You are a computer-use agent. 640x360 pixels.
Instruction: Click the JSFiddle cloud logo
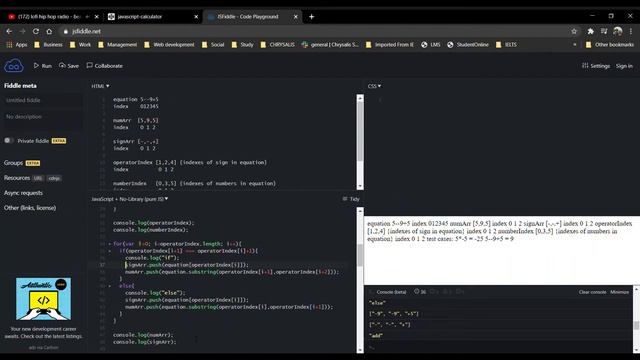pyautogui.click(x=13, y=66)
